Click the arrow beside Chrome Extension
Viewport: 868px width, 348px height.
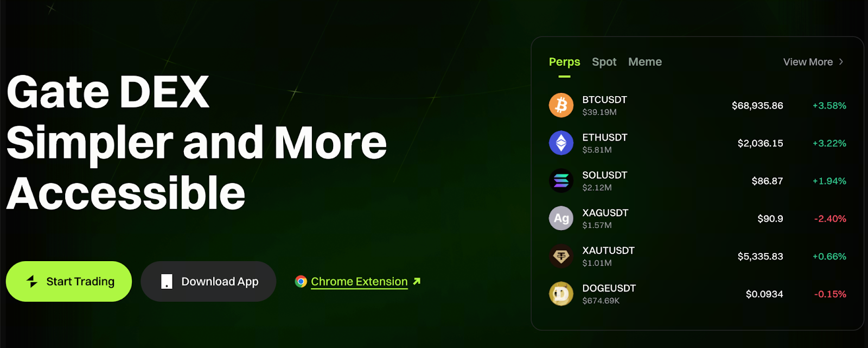pos(417,281)
